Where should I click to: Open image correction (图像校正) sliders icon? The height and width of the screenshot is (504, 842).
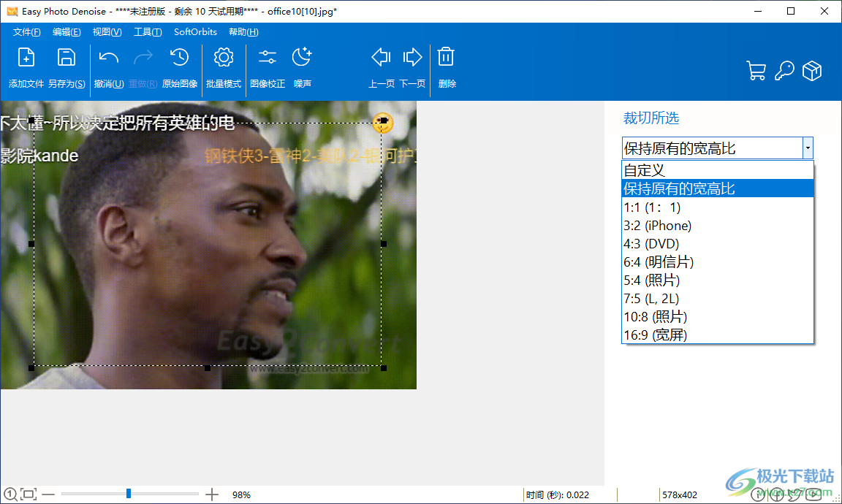click(x=268, y=58)
